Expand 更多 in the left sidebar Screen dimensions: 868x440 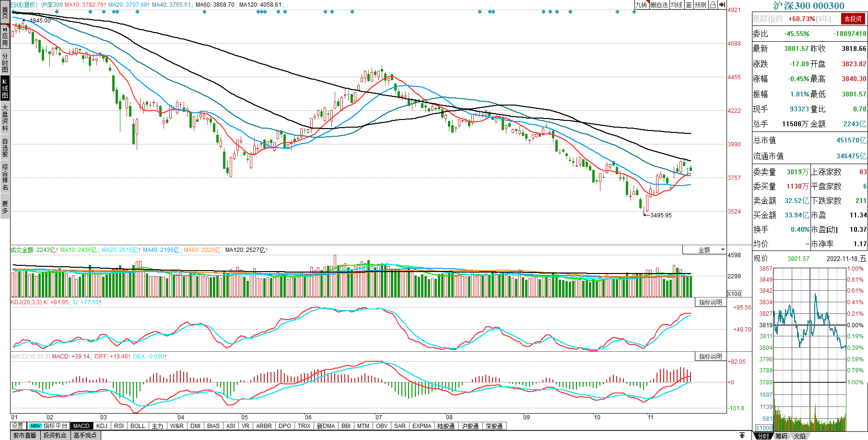(x=5, y=207)
